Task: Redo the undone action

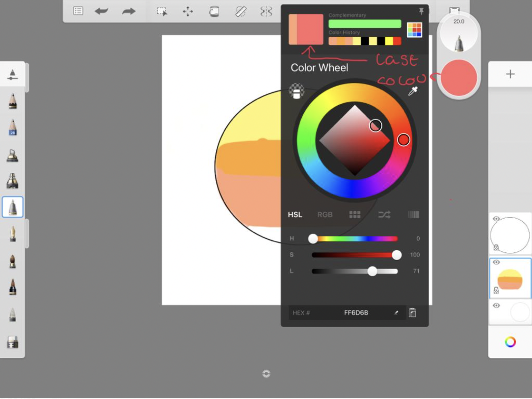Action: tap(129, 11)
